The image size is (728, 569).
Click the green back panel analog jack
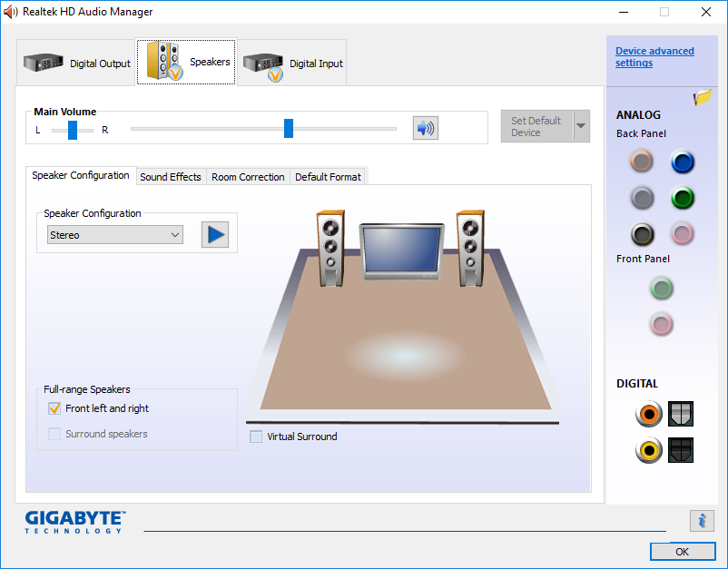tap(682, 198)
